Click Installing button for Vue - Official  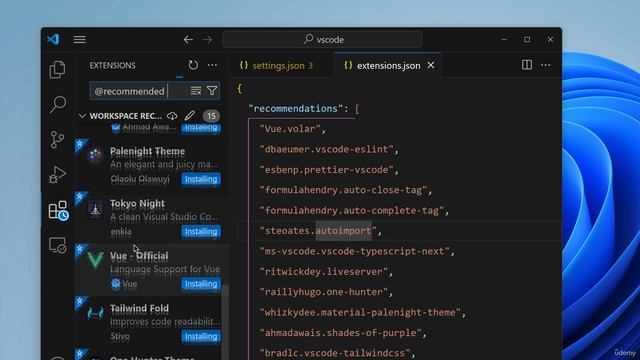point(201,284)
